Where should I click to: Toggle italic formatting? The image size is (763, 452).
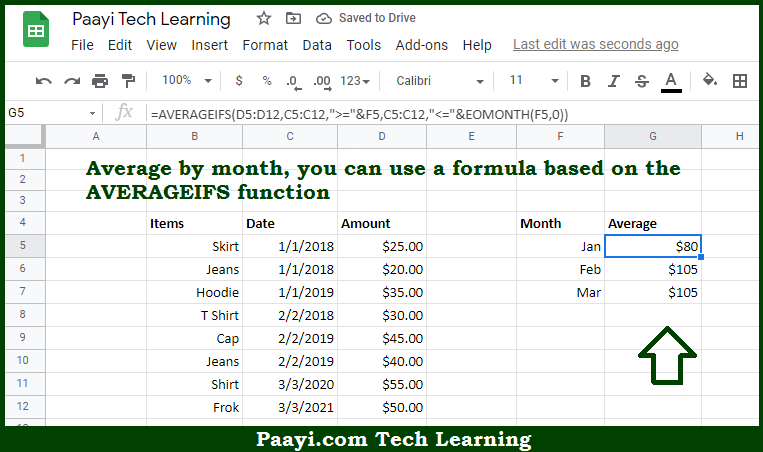click(x=614, y=81)
